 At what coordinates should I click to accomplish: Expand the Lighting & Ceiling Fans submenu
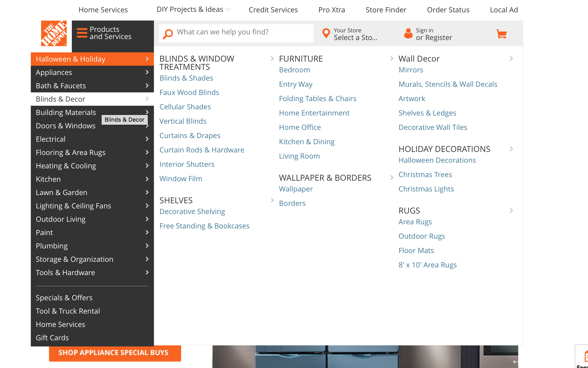pyautogui.click(x=147, y=206)
